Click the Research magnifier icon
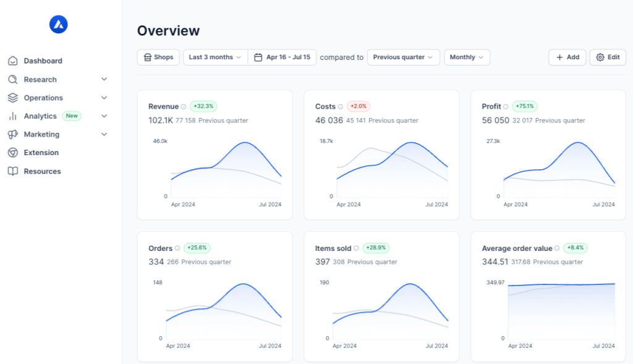Screen dimensions: 633x364 (x=12, y=79)
